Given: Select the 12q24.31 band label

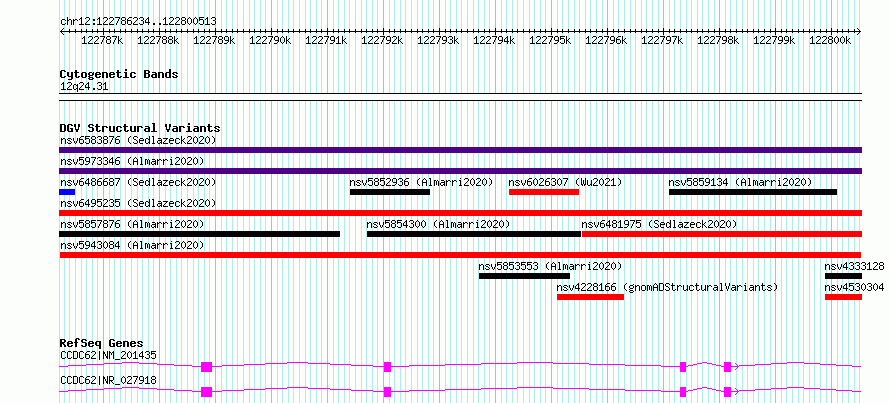Looking at the screenshot, I should (x=84, y=86).
